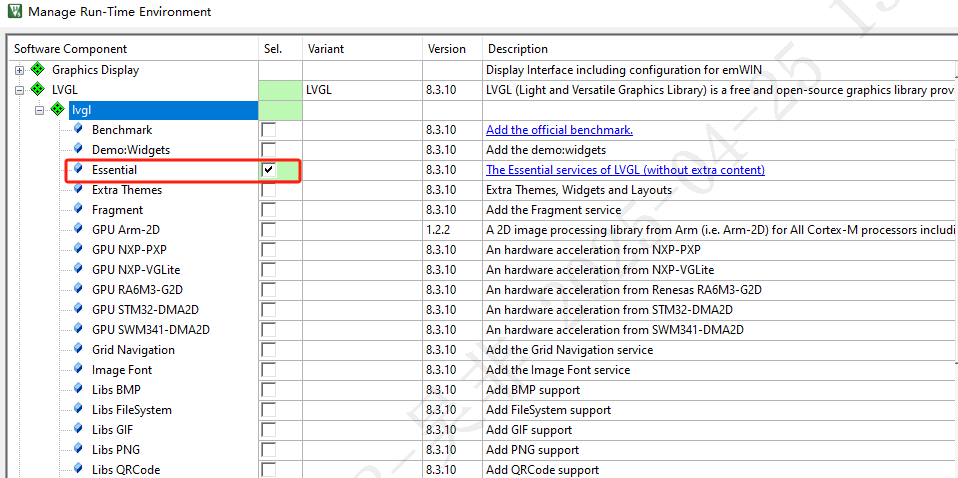Click the Version column header
This screenshot has height=478, width=958.
click(452, 49)
